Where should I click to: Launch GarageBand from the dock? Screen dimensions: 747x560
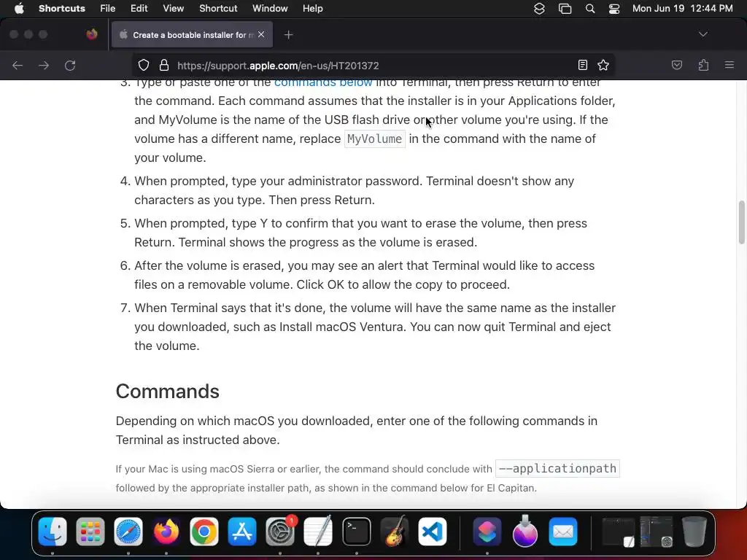point(395,531)
